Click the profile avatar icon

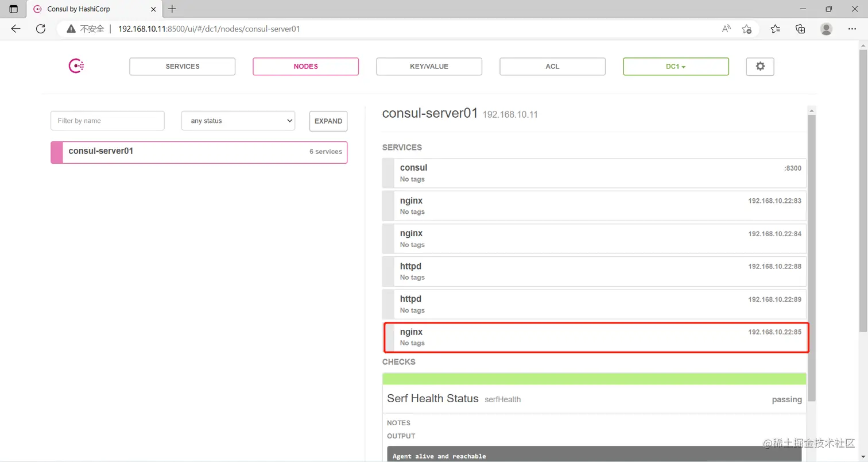click(x=826, y=29)
